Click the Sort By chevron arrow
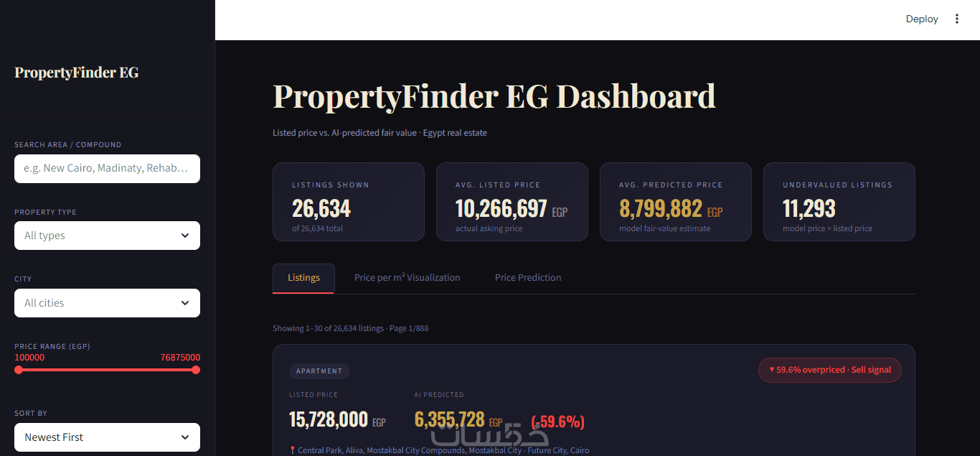 185,437
